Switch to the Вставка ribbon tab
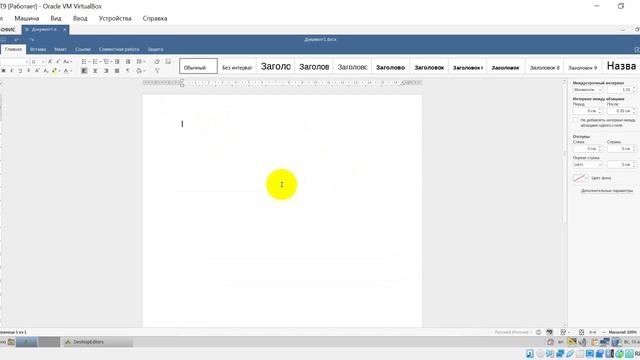Screen dimensions: 640x360 [38, 49]
